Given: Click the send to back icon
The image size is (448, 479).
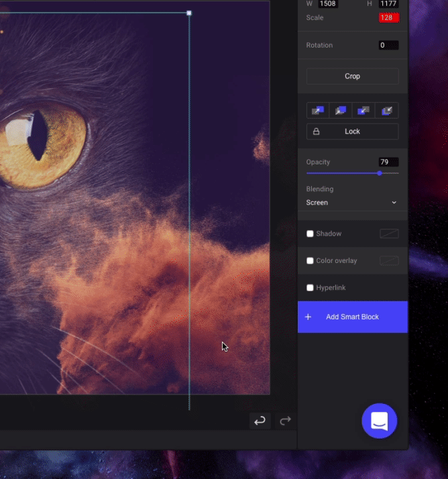Looking at the screenshot, I should pos(387,111).
